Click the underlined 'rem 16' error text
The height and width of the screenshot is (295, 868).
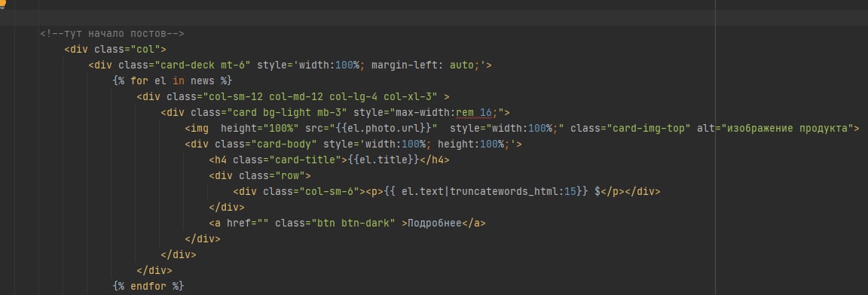coord(474,113)
